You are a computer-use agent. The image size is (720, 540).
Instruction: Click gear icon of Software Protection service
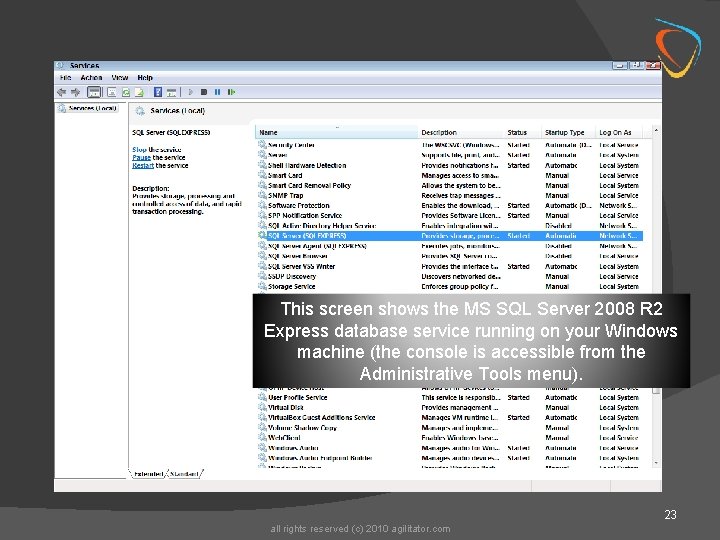point(262,206)
